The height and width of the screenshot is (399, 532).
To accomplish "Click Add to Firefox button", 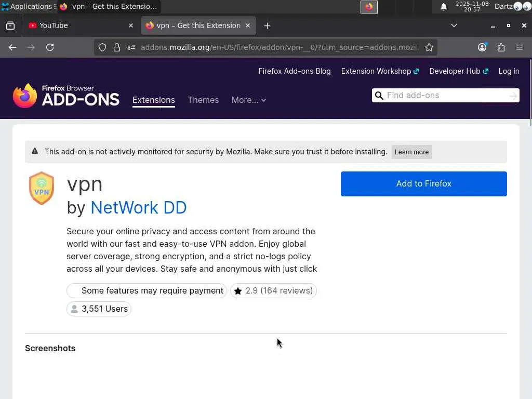I will point(424,183).
